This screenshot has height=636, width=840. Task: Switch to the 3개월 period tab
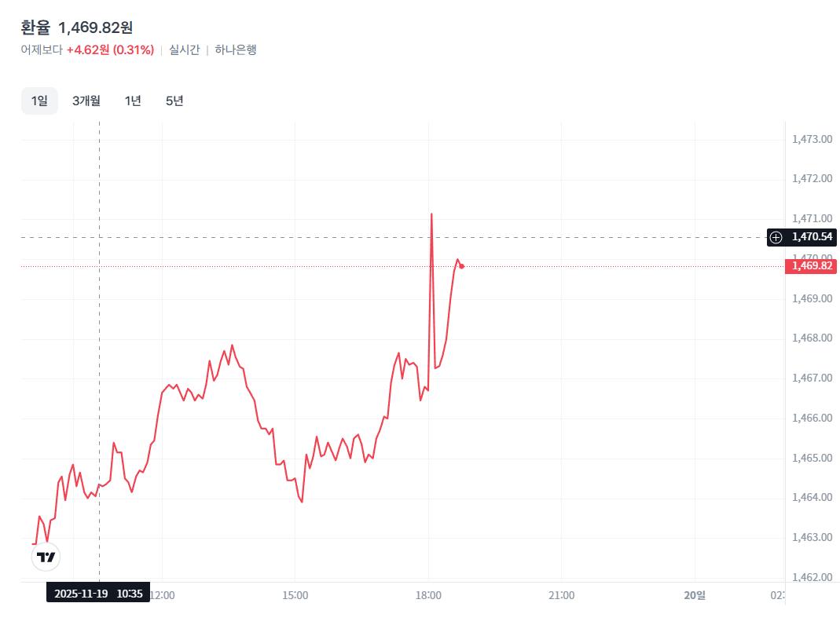click(x=86, y=101)
